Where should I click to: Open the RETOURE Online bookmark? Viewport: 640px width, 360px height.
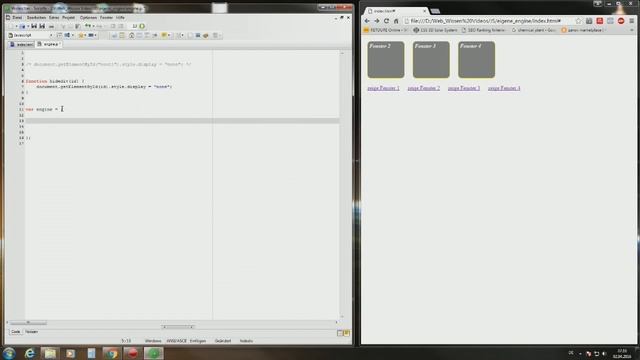(385, 30)
